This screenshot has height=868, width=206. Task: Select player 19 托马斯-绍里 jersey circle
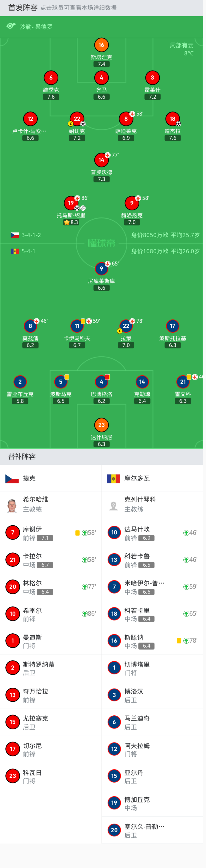70,203
